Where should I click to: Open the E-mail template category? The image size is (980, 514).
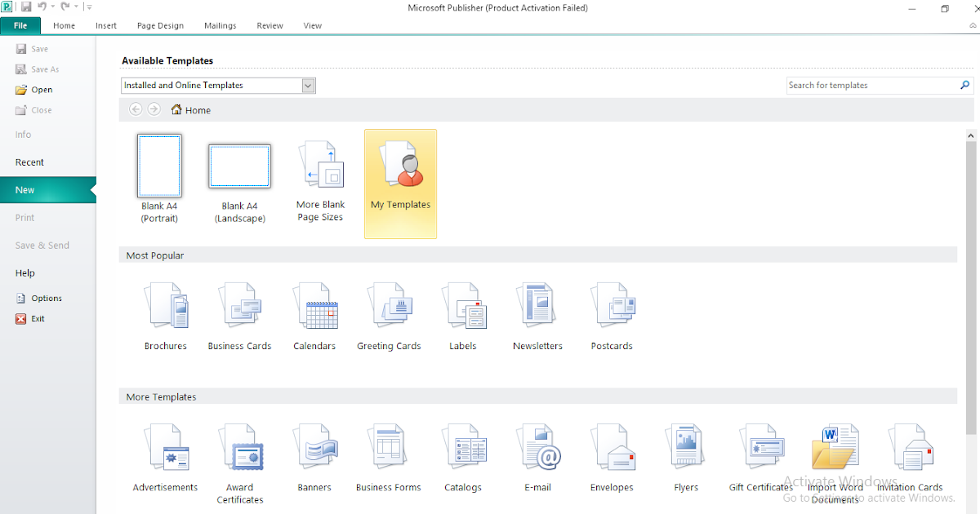coord(537,458)
